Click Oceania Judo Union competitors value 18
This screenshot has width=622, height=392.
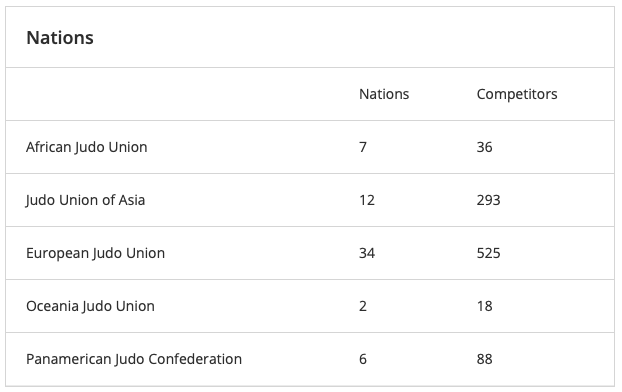tap(484, 306)
